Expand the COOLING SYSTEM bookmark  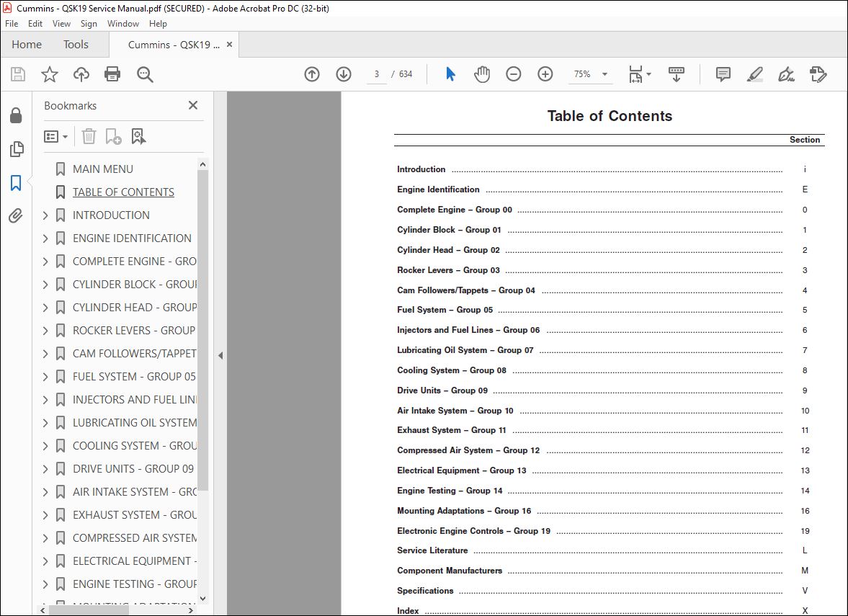(x=45, y=446)
